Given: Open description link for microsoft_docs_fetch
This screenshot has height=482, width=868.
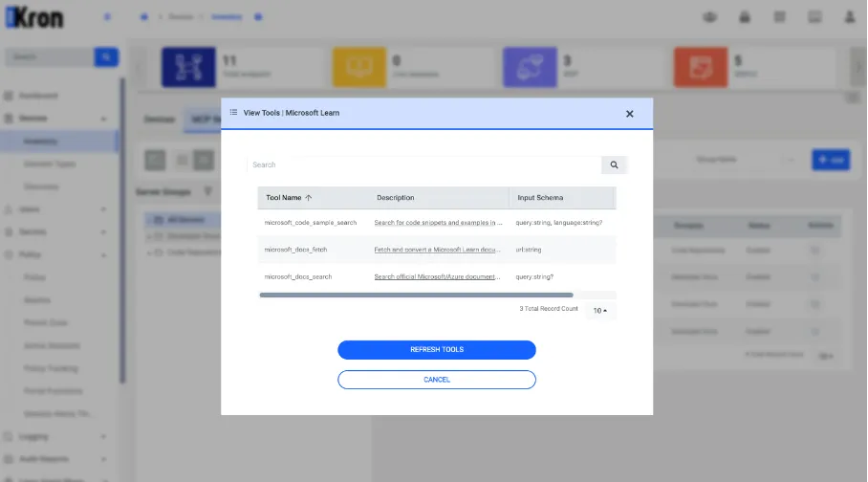Looking at the screenshot, I should tap(437, 250).
